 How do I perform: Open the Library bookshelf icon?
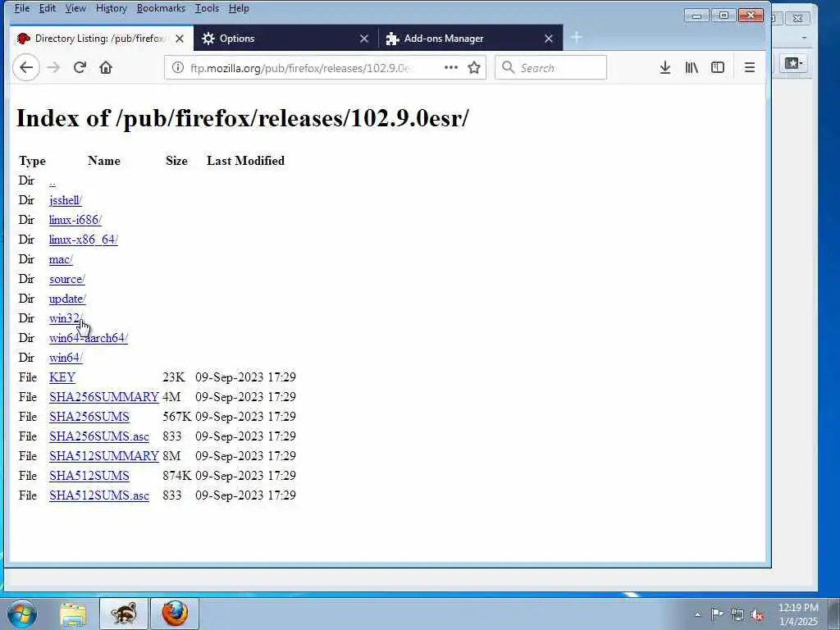point(692,67)
